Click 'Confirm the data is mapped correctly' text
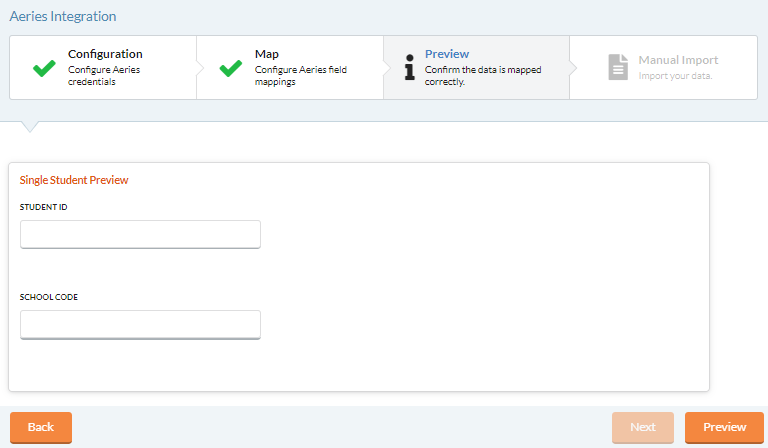 pos(483,76)
